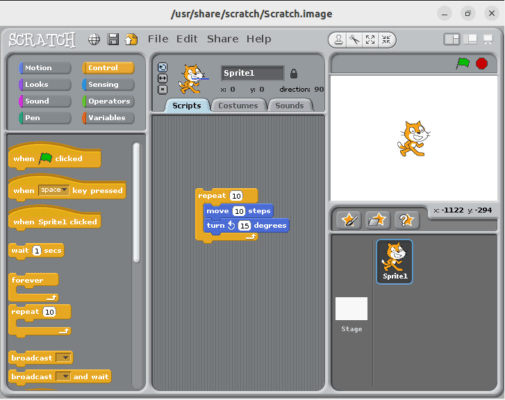This screenshot has width=505, height=400.
Task: Switch to the Sounds tab
Action: (x=289, y=105)
